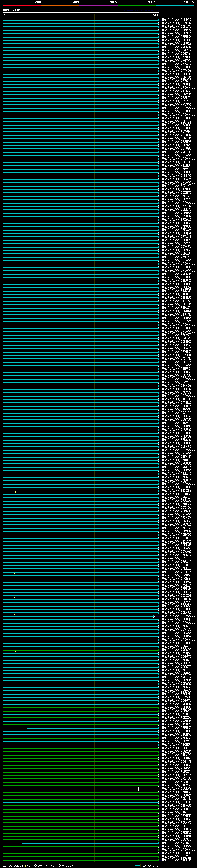This screenshot has height=868, width=197.
Task: Open hit UniRef100_A6YEB2
Action: pyautogui.click(x=177, y=23)
